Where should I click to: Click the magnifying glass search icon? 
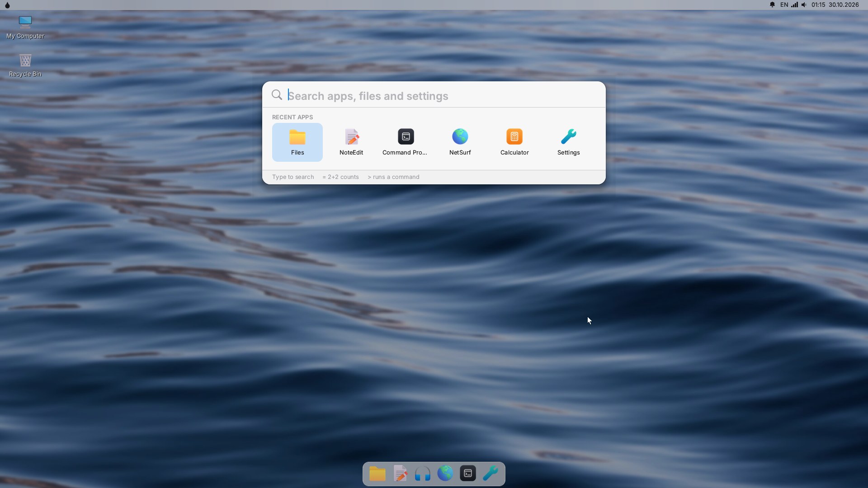coord(277,95)
